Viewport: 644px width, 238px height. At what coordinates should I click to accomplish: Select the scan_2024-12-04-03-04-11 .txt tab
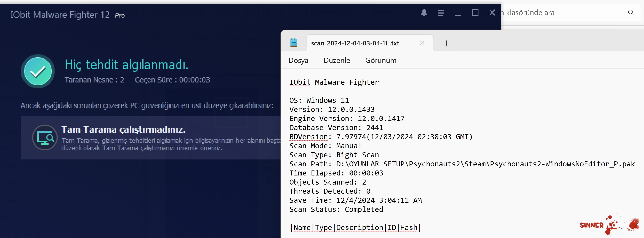(x=355, y=43)
